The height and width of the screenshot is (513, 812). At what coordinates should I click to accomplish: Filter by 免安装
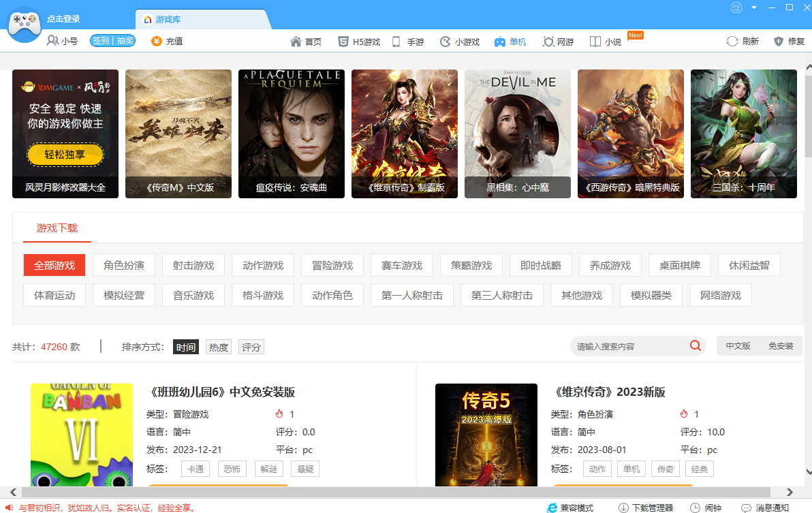coord(781,346)
